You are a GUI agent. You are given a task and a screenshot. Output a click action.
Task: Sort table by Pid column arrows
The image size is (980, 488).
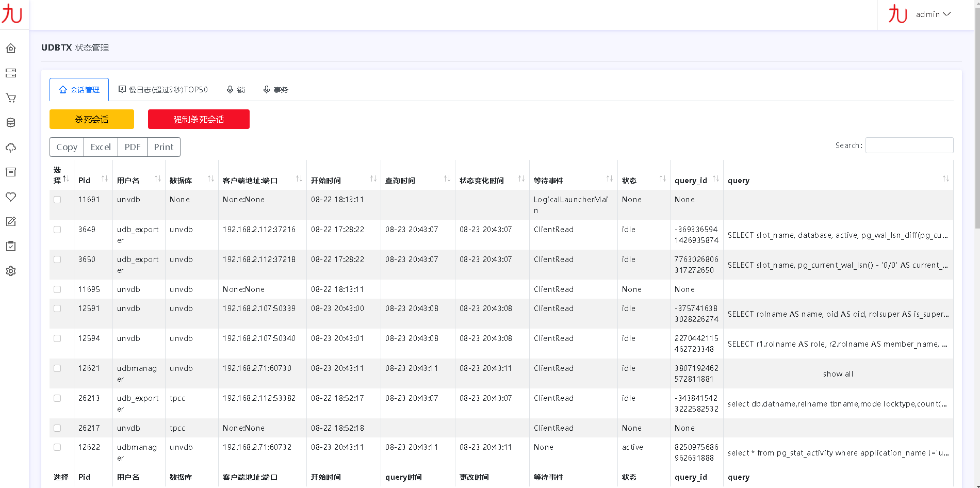pos(105,179)
